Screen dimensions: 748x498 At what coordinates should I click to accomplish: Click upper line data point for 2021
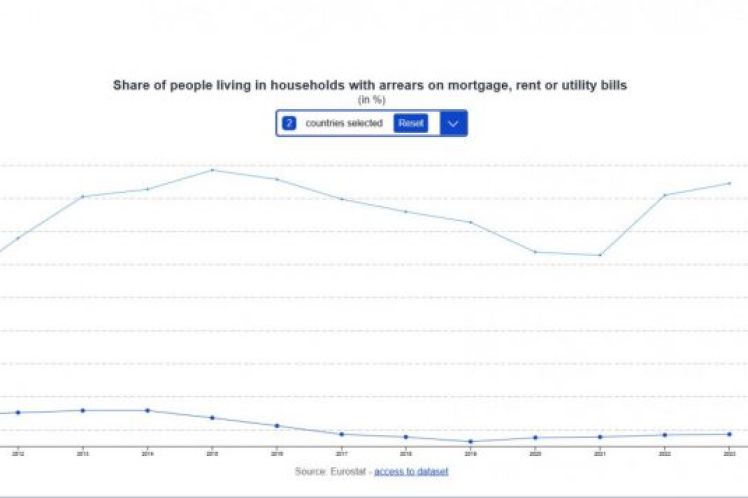600,255
